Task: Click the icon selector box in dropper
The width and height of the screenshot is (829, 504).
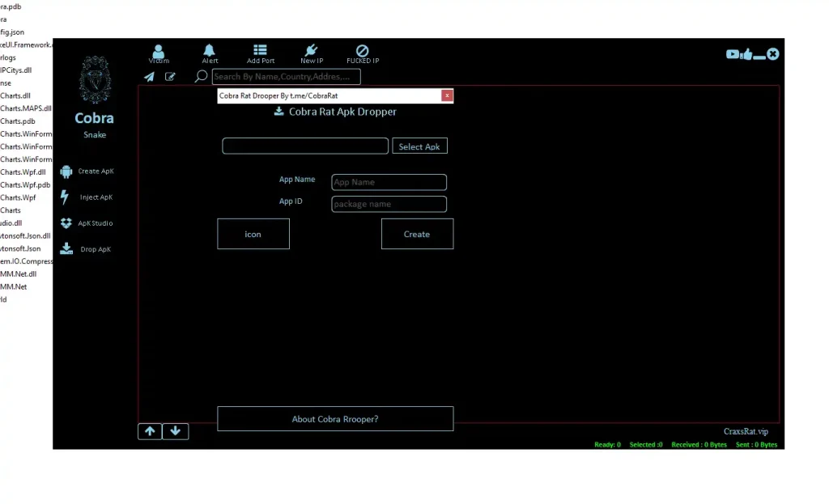Action: click(x=253, y=234)
